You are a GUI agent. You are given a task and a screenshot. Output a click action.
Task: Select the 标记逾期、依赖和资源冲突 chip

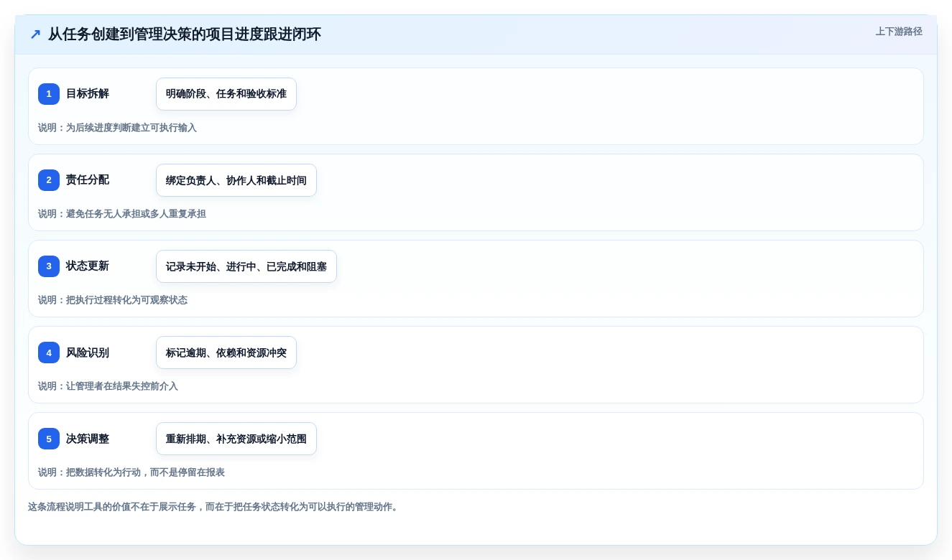(x=226, y=353)
